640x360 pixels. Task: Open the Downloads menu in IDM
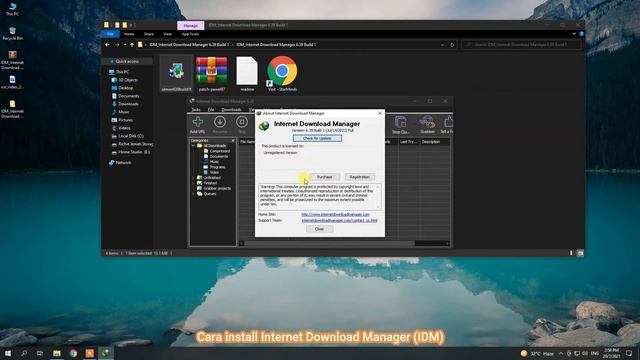point(231,110)
